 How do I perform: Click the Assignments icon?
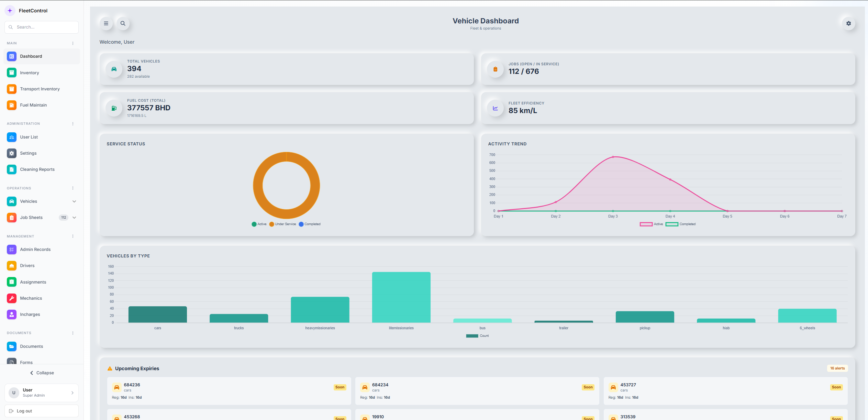pos(12,282)
